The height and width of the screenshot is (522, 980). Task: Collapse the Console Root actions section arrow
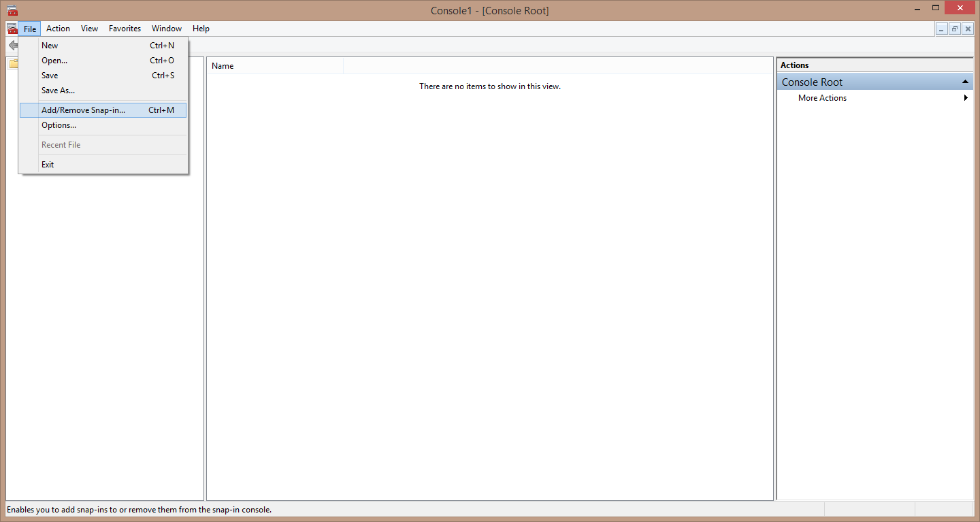[965, 82]
